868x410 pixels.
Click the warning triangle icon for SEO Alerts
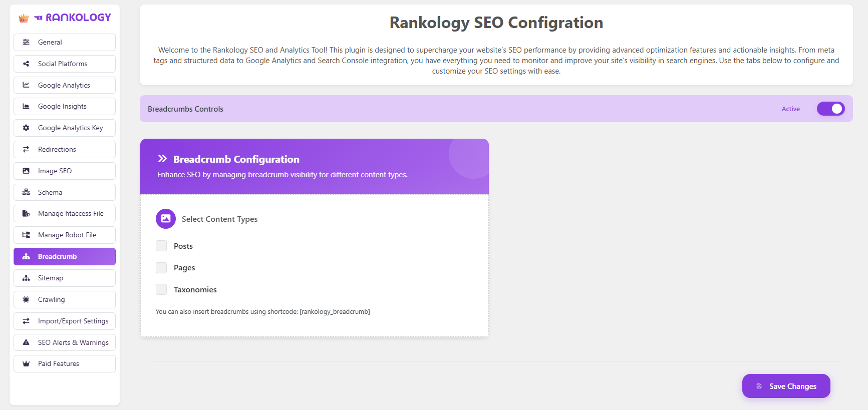pyautogui.click(x=26, y=342)
